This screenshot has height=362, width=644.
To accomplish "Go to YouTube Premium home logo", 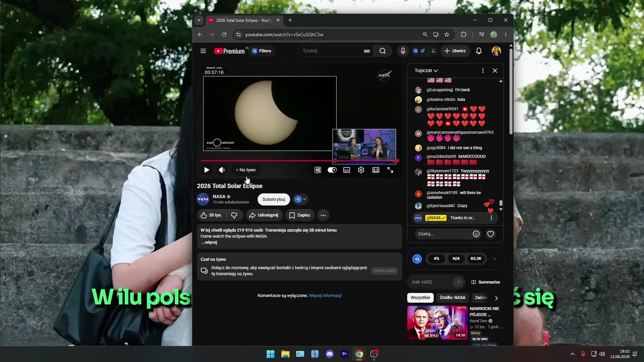I will tap(229, 51).
